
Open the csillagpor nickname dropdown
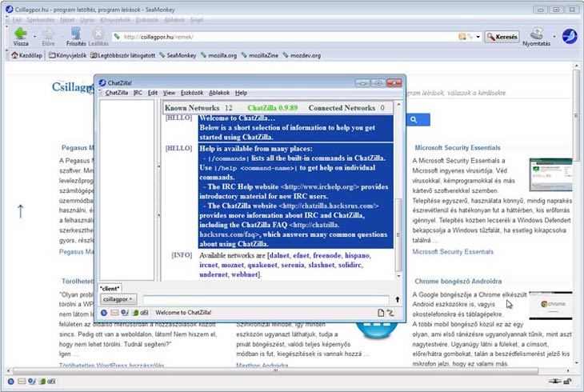(118, 299)
